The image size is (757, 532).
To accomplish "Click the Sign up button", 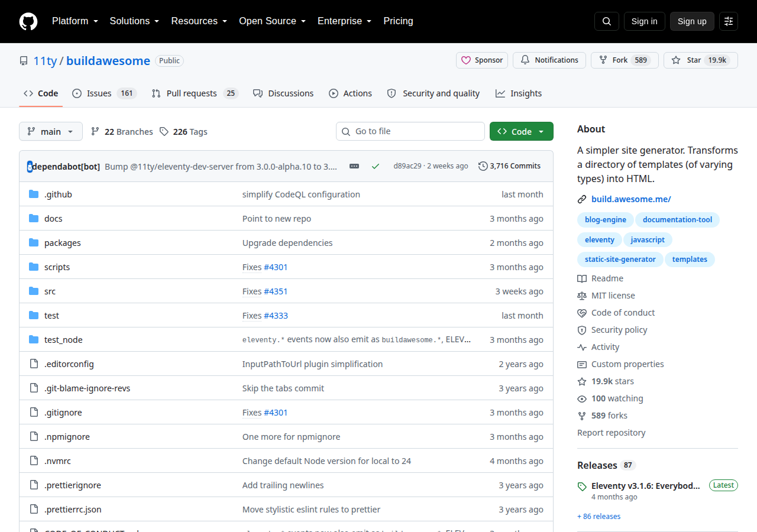I will (x=692, y=21).
